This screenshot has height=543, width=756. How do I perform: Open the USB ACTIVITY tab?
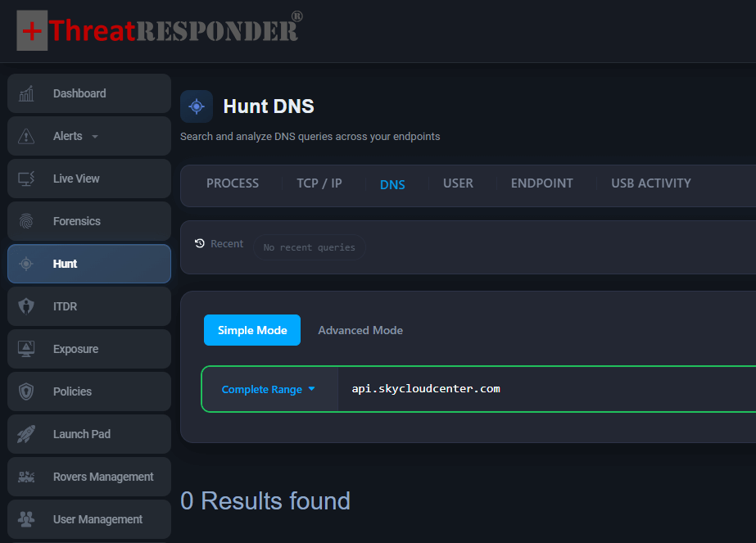coord(650,183)
